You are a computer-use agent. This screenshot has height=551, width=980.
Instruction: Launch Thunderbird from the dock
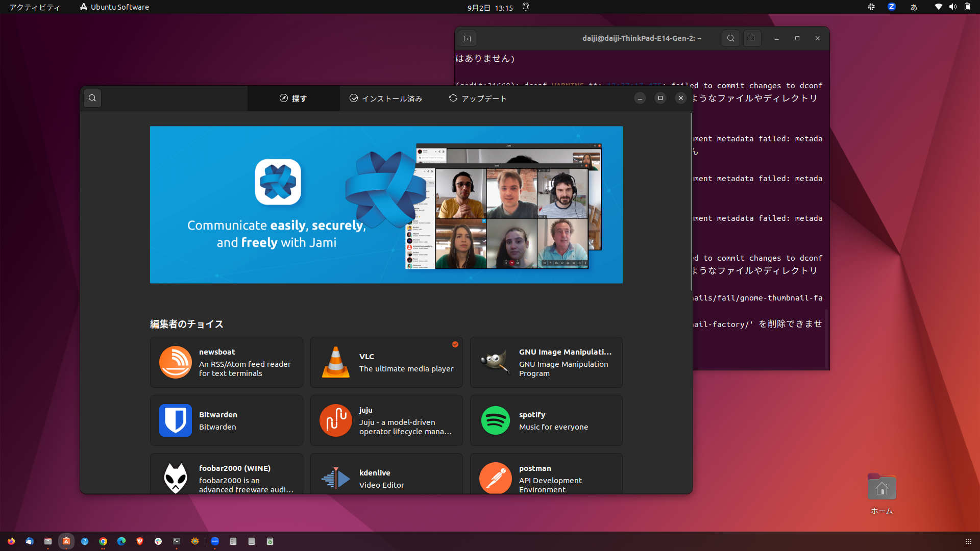click(30, 541)
